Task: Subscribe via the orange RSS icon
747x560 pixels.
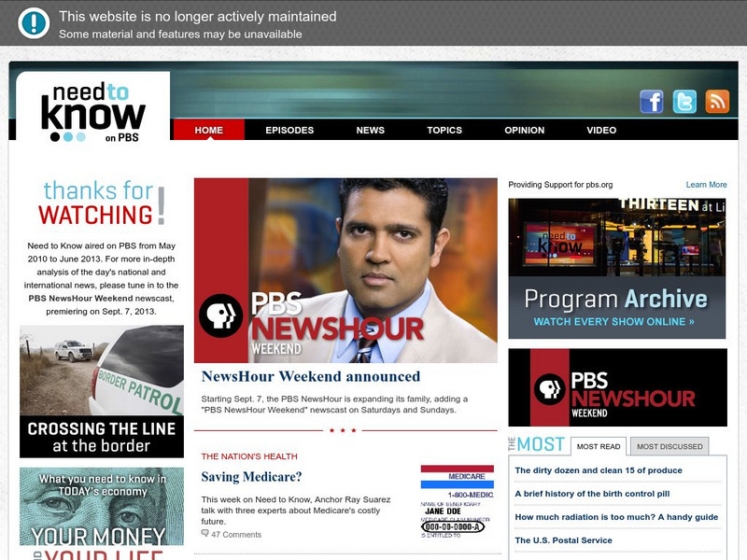Action: point(717,102)
